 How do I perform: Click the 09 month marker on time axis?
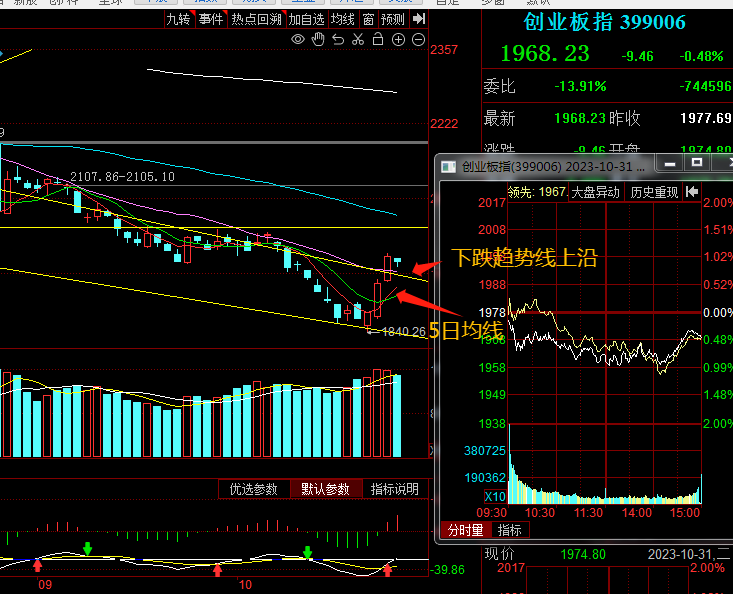[45, 584]
